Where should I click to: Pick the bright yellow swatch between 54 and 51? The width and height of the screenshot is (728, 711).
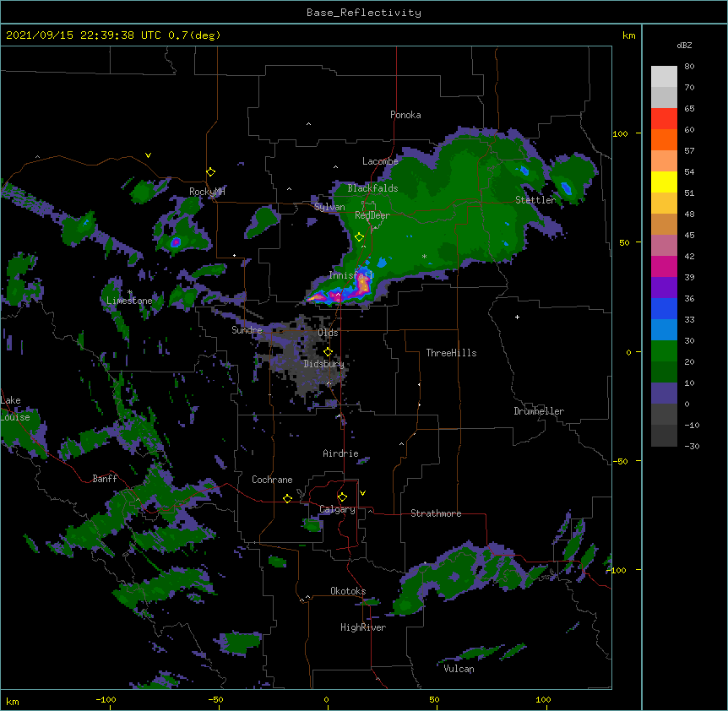tap(664, 182)
